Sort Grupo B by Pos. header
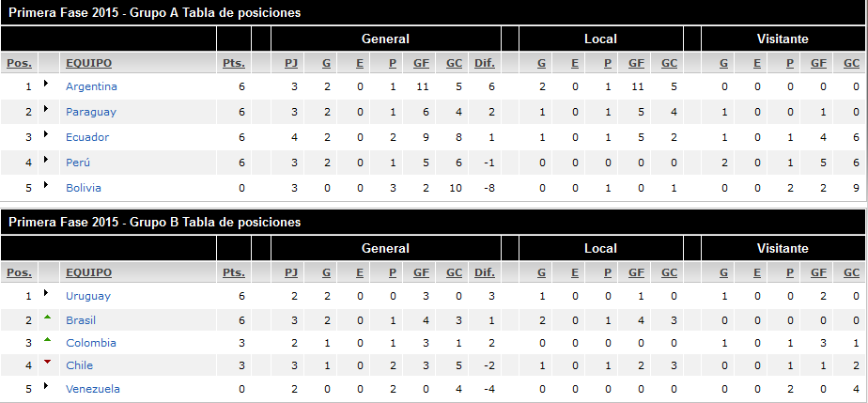 [x=20, y=272]
